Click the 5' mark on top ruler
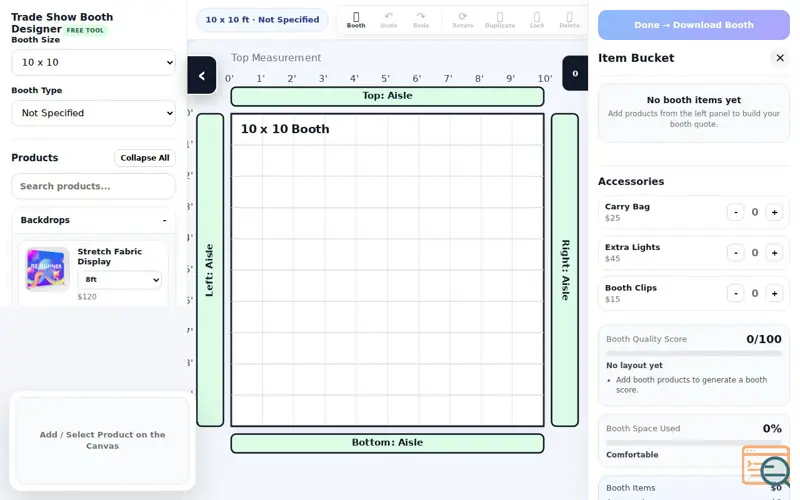Viewport: 800px width, 500px height. coord(385,79)
